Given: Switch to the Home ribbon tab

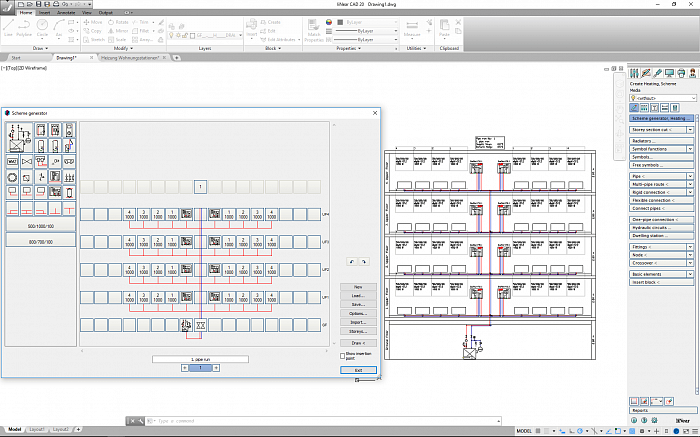Looking at the screenshot, I should pyautogui.click(x=26, y=12).
